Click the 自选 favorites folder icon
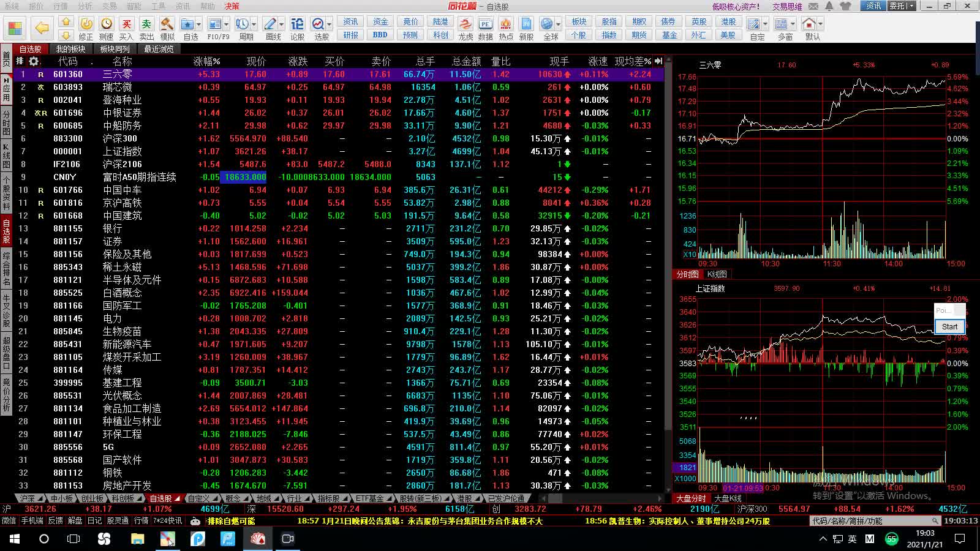This screenshot has width=980, height=551. coord(187,24)
